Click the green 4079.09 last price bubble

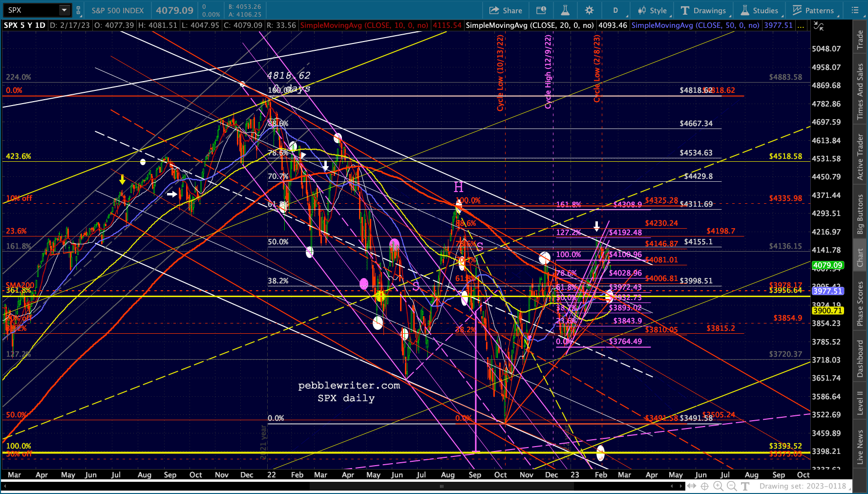[x=827, y=265]
